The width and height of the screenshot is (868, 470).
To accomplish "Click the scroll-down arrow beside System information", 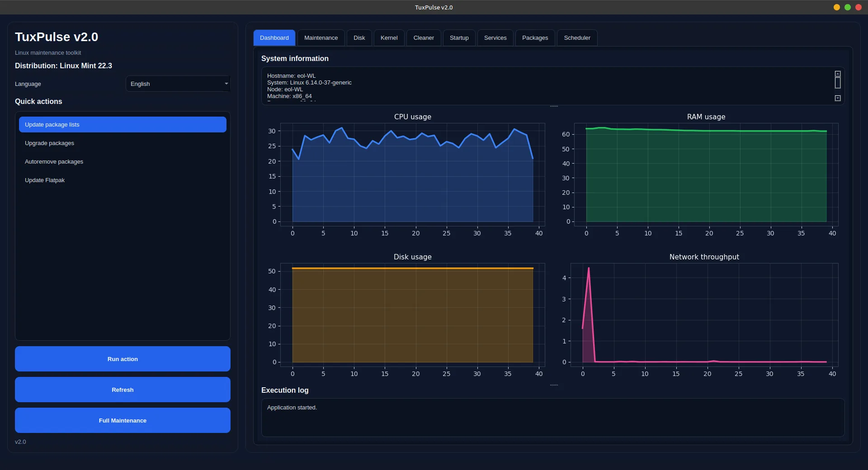I will pyautogui.click(x=838, y=98).
